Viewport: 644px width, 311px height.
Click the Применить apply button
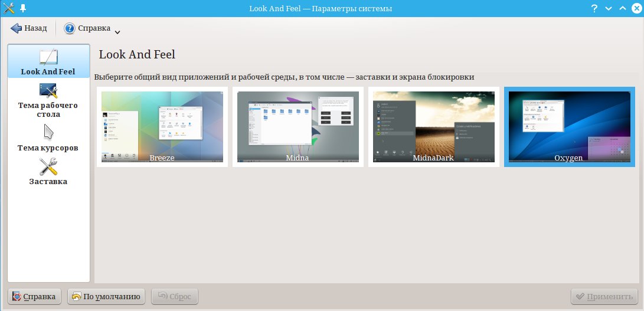[604, 296]
